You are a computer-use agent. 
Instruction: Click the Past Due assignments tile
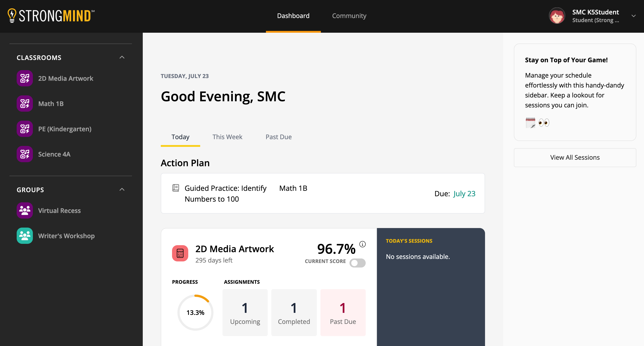pos(343,312)
